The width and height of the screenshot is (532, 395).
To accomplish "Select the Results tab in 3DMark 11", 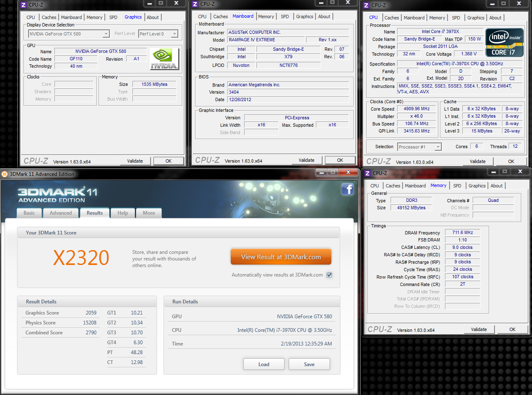I will 94,213.
